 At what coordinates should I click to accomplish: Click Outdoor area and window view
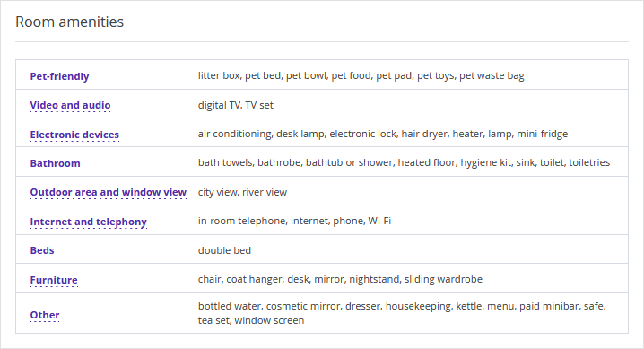coord(109,192)
